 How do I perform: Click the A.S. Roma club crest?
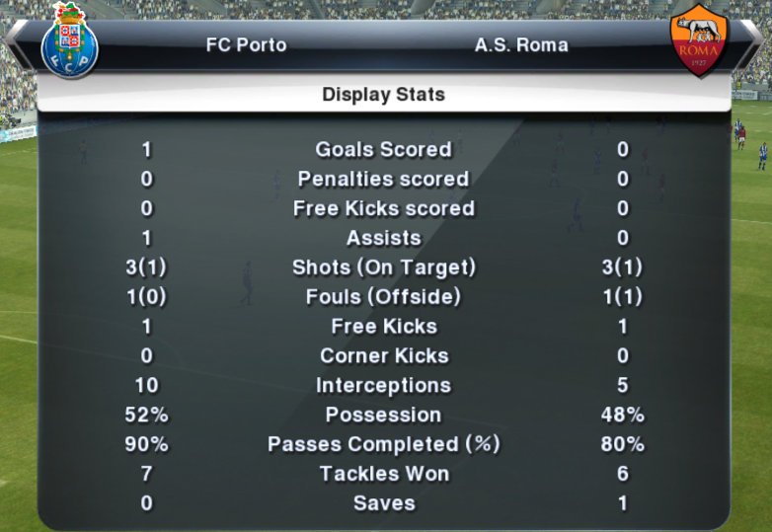tap(699, 40)
